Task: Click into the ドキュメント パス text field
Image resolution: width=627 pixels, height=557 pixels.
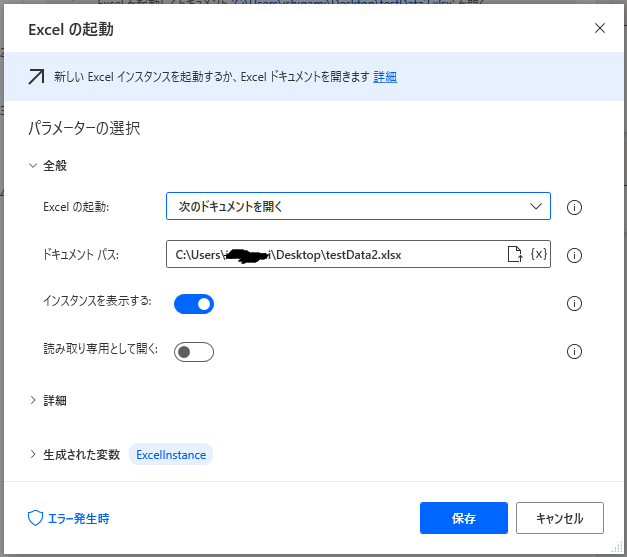Action: pyautogui.click(x=330, y=255)
